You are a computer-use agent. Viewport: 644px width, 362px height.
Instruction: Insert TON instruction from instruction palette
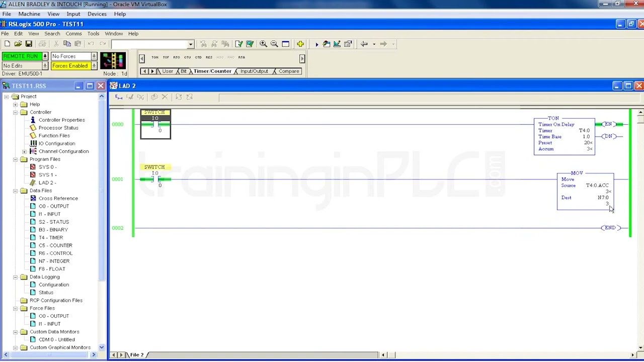[155, 57]
